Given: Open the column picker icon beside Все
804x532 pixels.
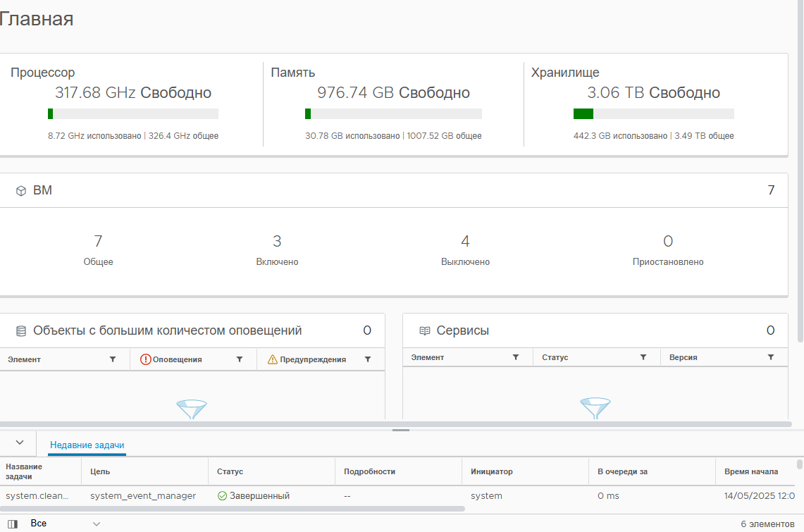Looking at the screenshot, I should coord(13,524).
